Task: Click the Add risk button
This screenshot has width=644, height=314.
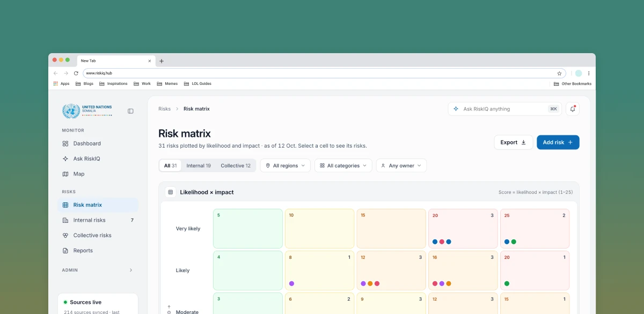Action: pyautogui.click(x=558, y=142)
